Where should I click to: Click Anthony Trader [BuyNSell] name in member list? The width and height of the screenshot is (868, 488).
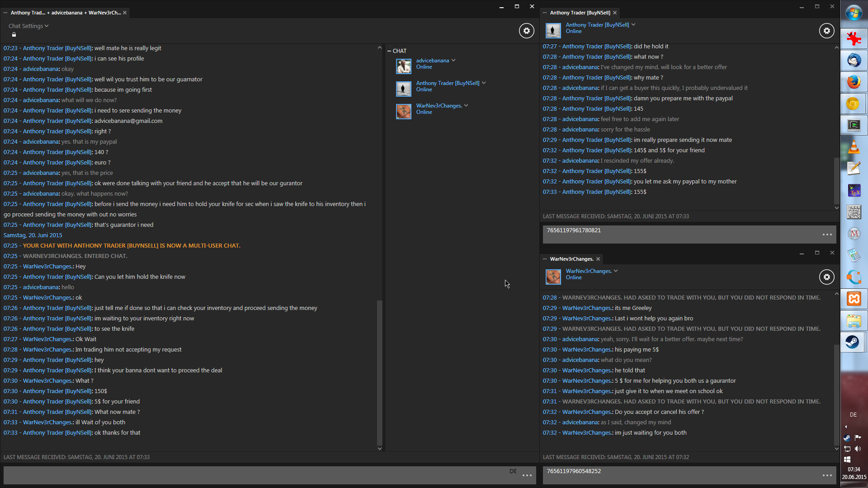tap(448, 83)
